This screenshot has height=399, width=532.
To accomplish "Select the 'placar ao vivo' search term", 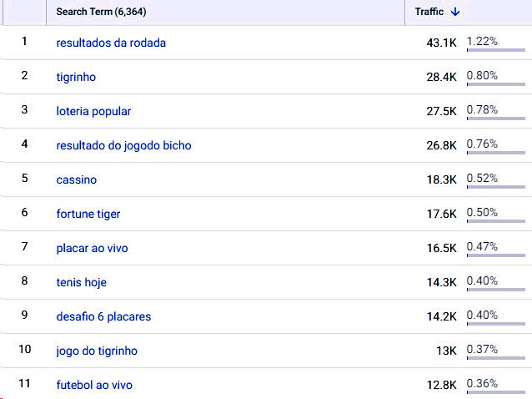I will [x=92, y=248].
